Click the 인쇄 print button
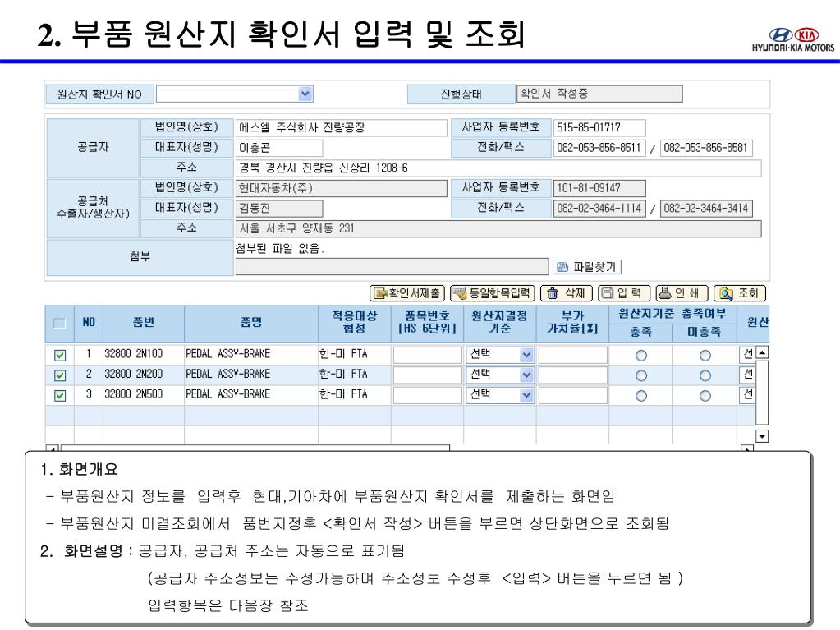840x630 pixels. coord(682,293)
